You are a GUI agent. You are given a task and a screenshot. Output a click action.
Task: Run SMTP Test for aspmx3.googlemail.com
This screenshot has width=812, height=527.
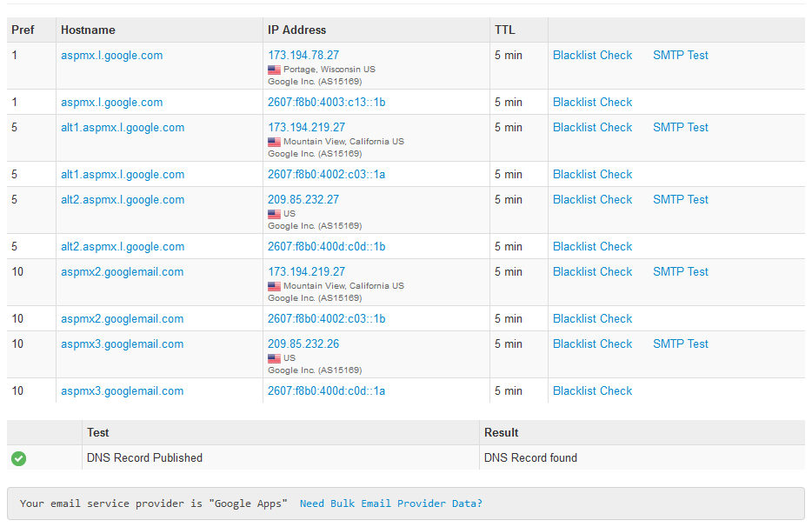680,344
